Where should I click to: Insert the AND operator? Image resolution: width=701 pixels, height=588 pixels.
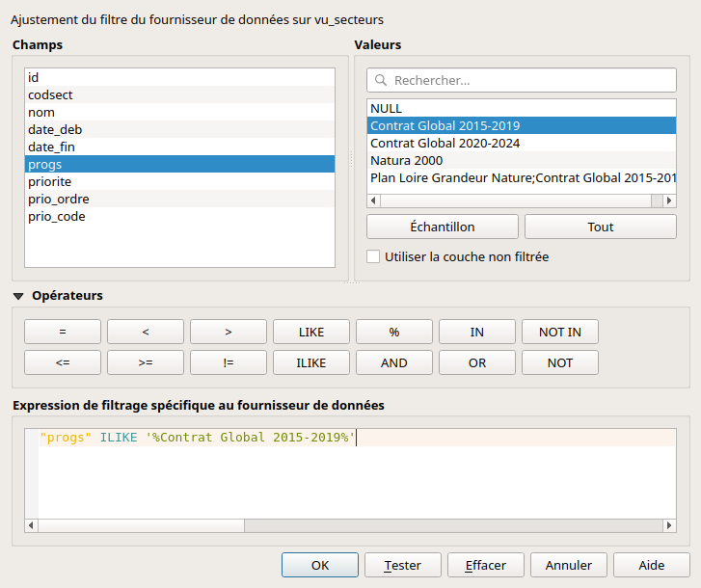coord(393,363)
